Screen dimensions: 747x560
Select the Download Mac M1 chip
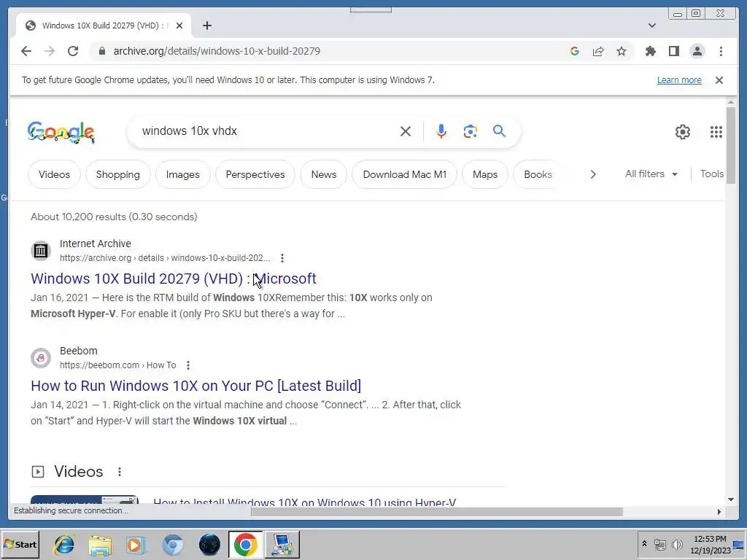[404, 174]
